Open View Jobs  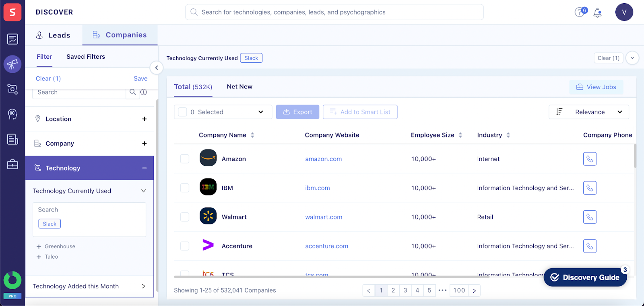[x=596, y=87]
